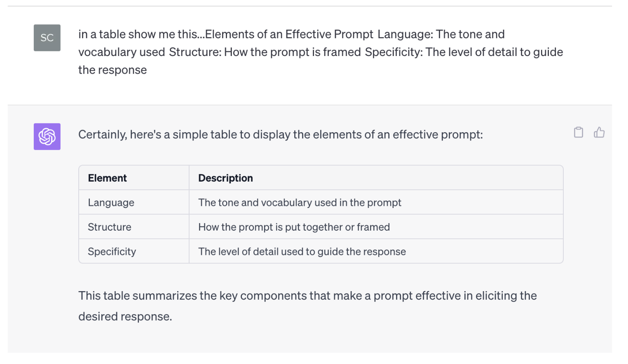Copy the response with the clipboard icon
This screenshot has width=628, height=364.
579,132
